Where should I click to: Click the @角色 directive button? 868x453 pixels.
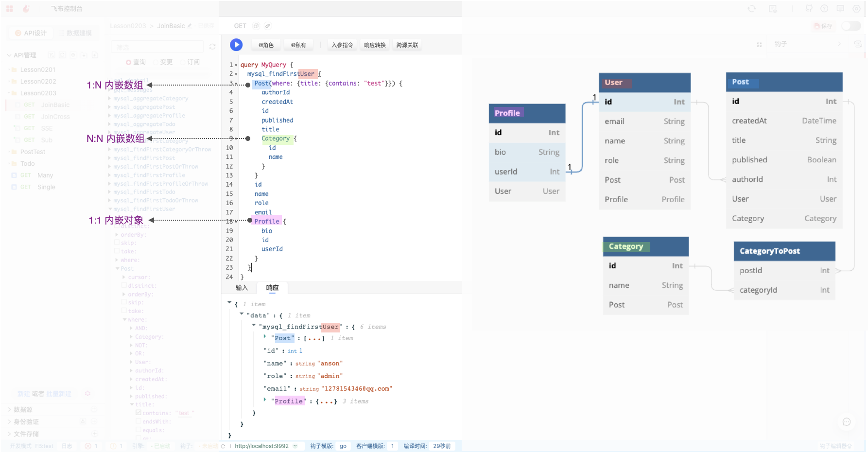pyautogui.click(x=266, y=45)
